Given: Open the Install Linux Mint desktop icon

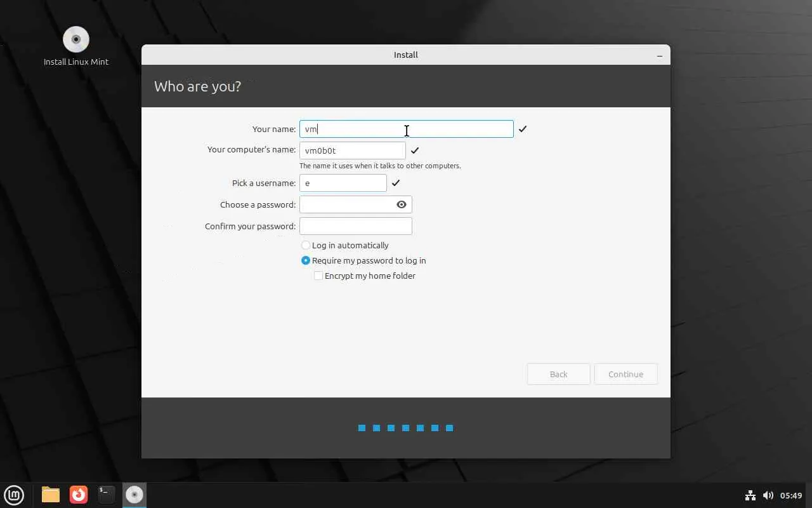Looking at the screenshot, I should tap(75, 46).
